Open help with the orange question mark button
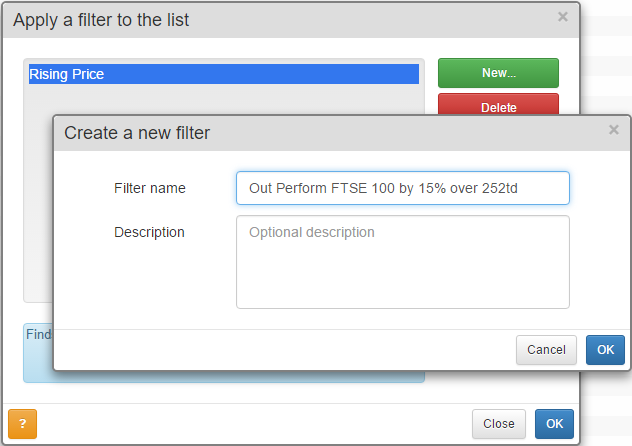 click(23, 424)
